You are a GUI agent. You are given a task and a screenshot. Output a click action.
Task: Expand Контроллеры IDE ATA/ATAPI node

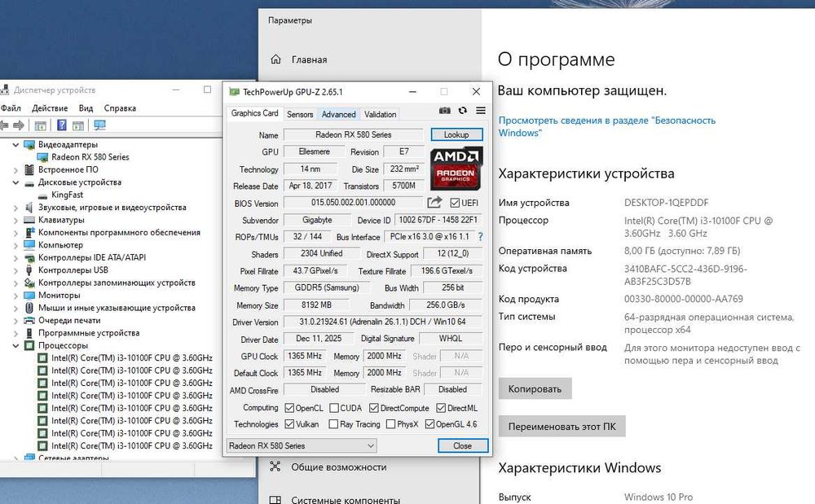click(x=15, y=258)
